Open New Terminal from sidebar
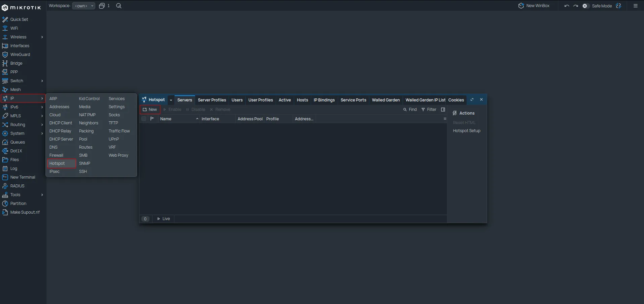The image size is (644, 304). coord(23,177)
